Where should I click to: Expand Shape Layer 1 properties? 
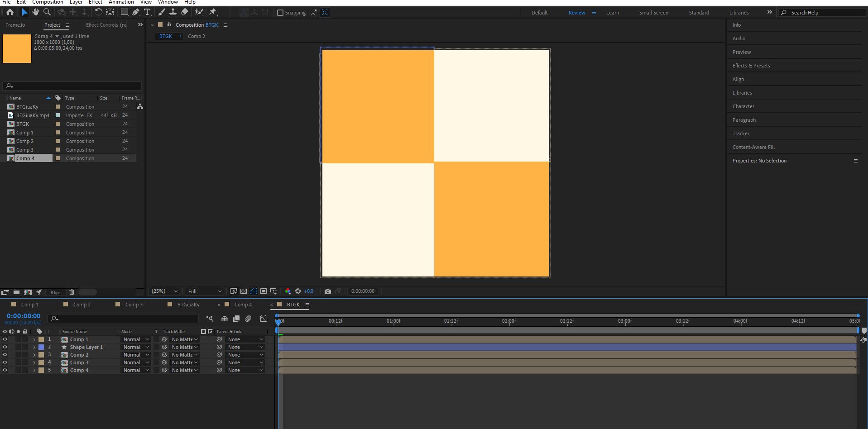click(x=34, y=347)
